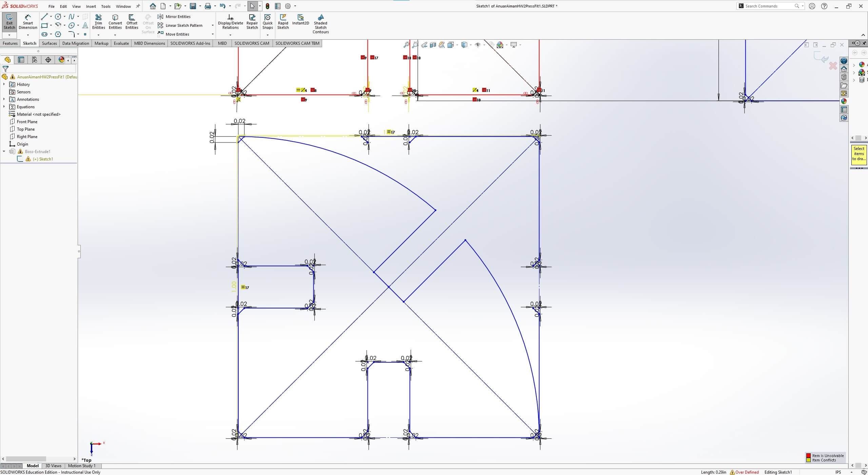
Task: Open the 3D Views tab
Action: tap(53, 466)
